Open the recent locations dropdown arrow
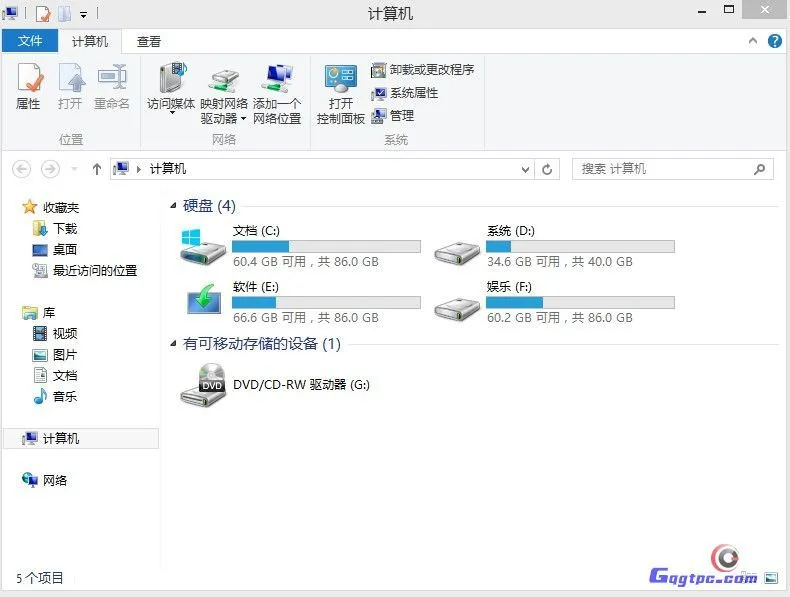Screen dimensions: 790x598 click(x=74, y=169)
